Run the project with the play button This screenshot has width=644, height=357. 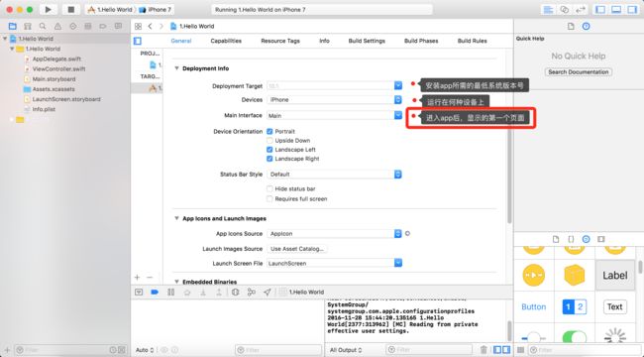point(49,10)
